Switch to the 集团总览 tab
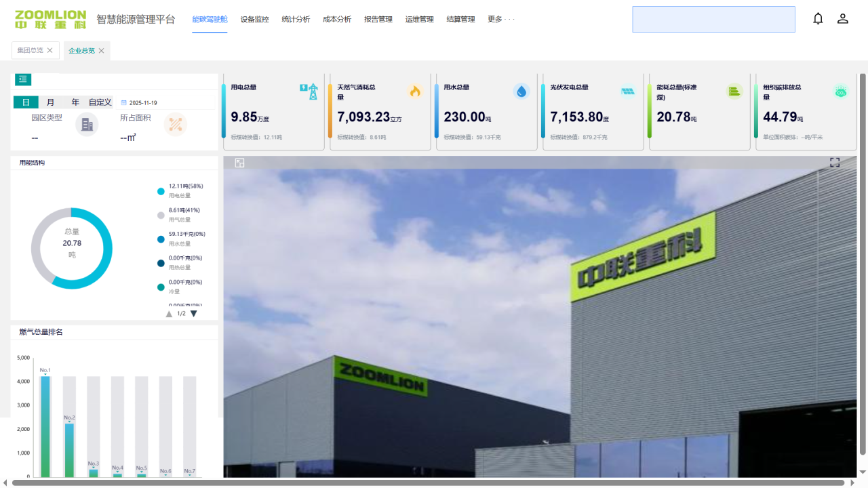Viewport: 868px width, 488px height. click(x=30, y=50)
